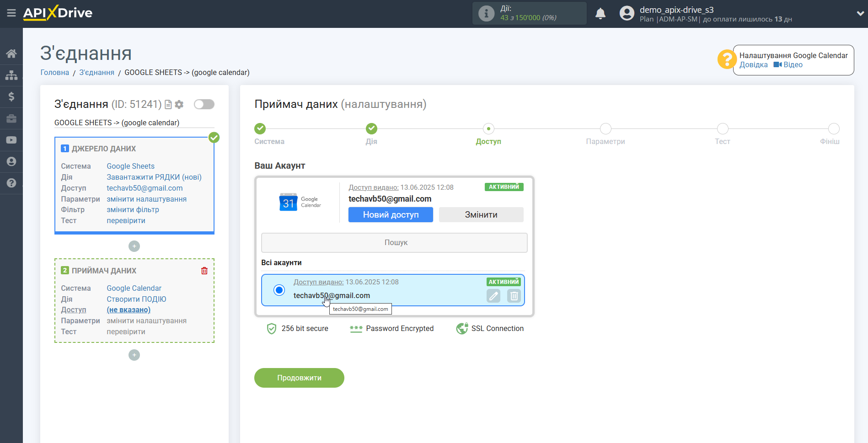Click the Password Encrypted icon
The width and height of the screenshot is (868, 443).
click(356, 329)
